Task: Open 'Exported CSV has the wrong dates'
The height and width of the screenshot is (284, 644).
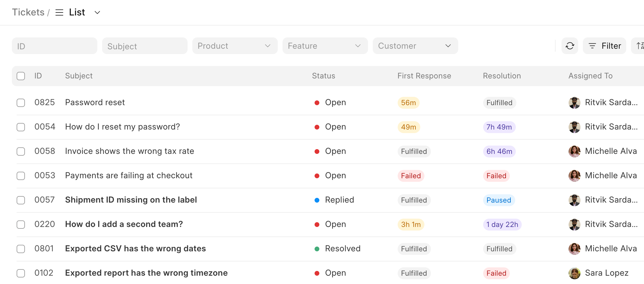Action: pyautogui.click(x=135, y=249)
